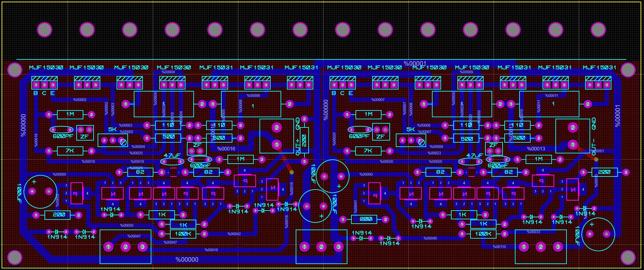Select the 100uF capacitor at far left
The height and width of the screenshot is (270, 644).
click(40, 192)
